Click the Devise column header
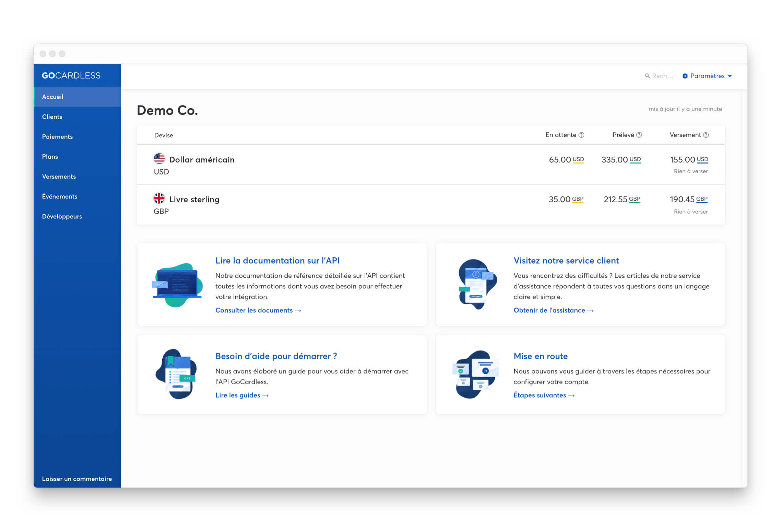Viewport: 782px width, 532px height. tap(164, 135)
